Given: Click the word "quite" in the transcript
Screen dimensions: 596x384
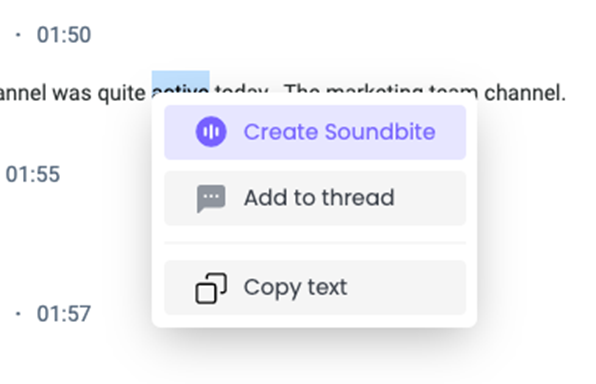Looking at the screenshot, I should click(x=122, y=93).
